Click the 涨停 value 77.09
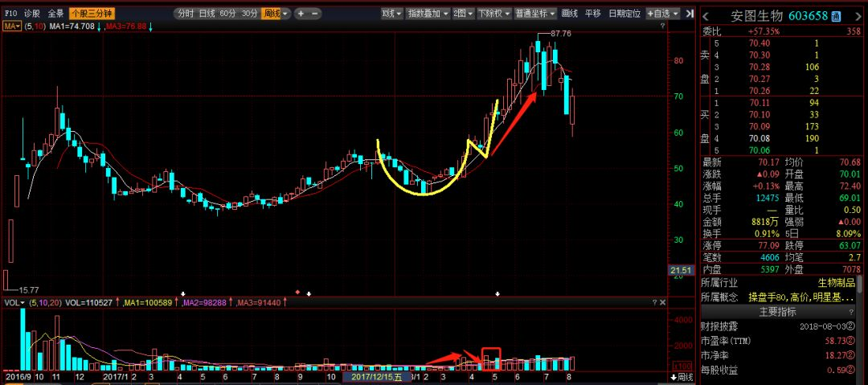 point(768,245)
